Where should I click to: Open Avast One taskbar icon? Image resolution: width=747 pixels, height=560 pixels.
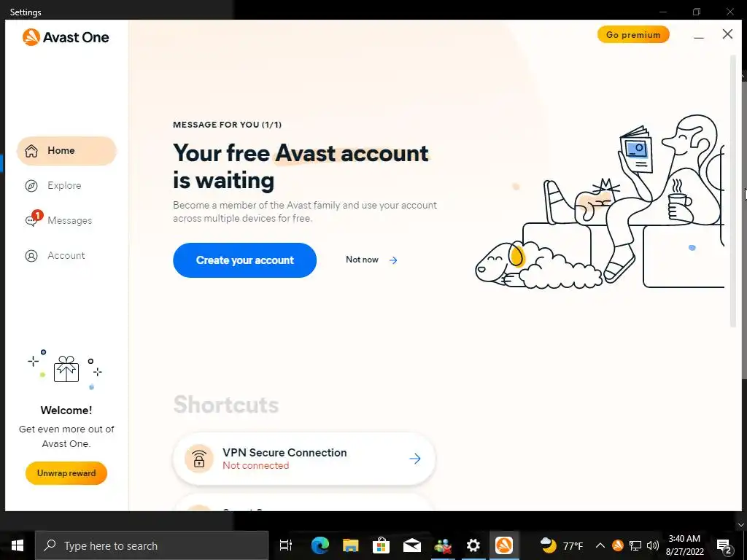(503, 545)
